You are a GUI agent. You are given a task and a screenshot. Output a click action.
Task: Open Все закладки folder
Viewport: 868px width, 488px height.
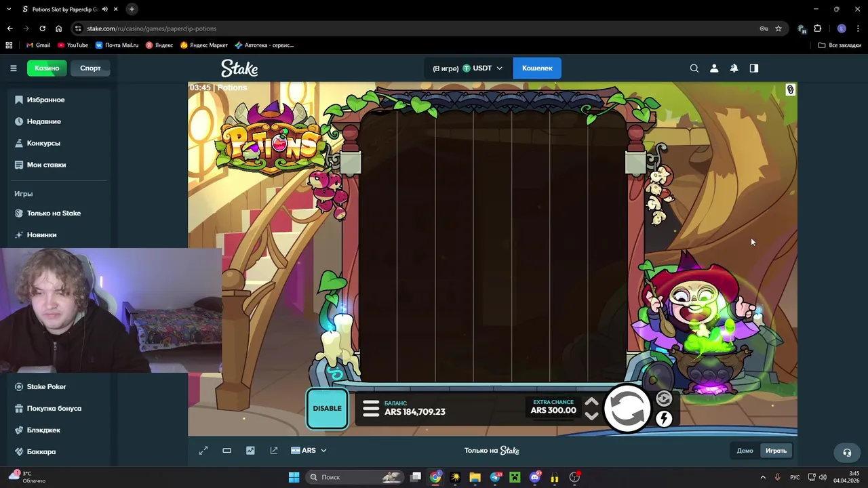coord(840,45)
